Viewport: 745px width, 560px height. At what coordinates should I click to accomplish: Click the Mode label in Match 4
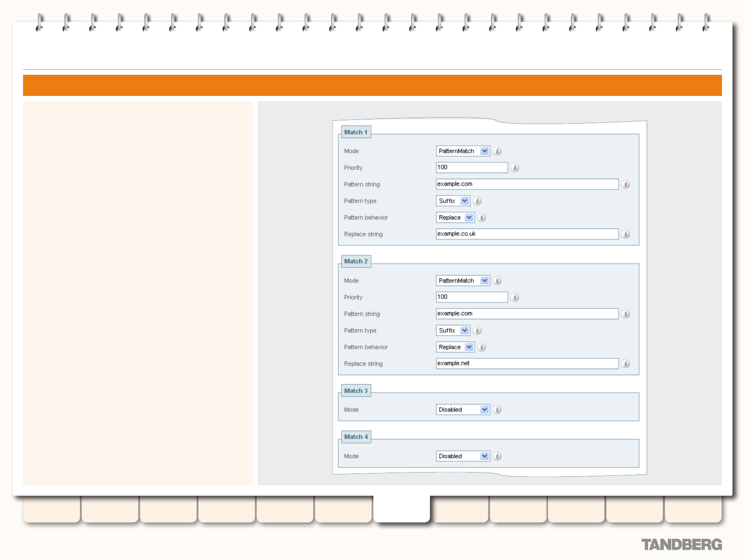coord(351,456)
